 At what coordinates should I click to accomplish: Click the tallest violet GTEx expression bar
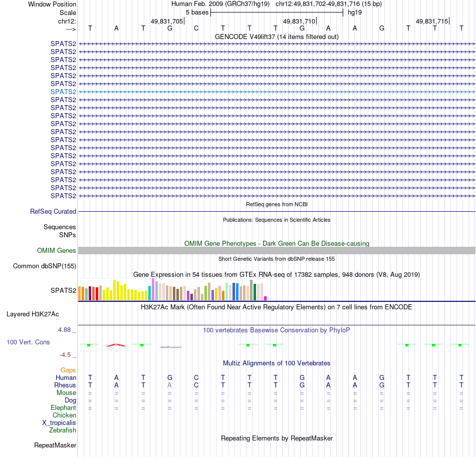click(153, 289)
